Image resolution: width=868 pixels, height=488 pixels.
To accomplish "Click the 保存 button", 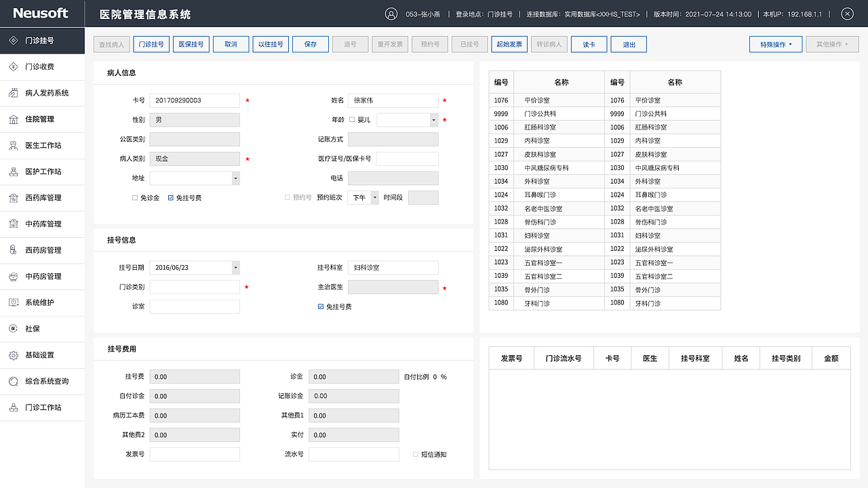I will pyautogui.click(x=311, y=44).
